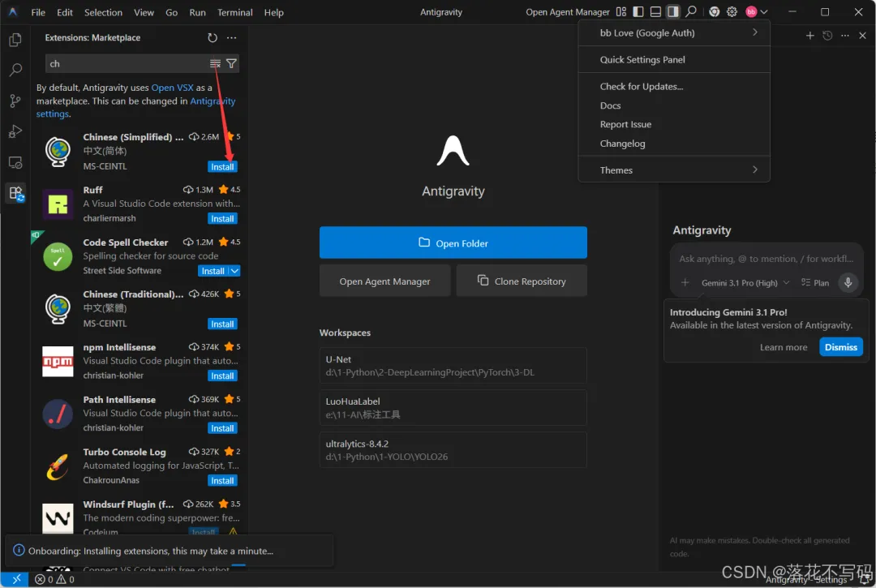The image size is (876, 588).
Task: Install Chinese (Simplified) language pack
Action: click(x=222, y=166)
